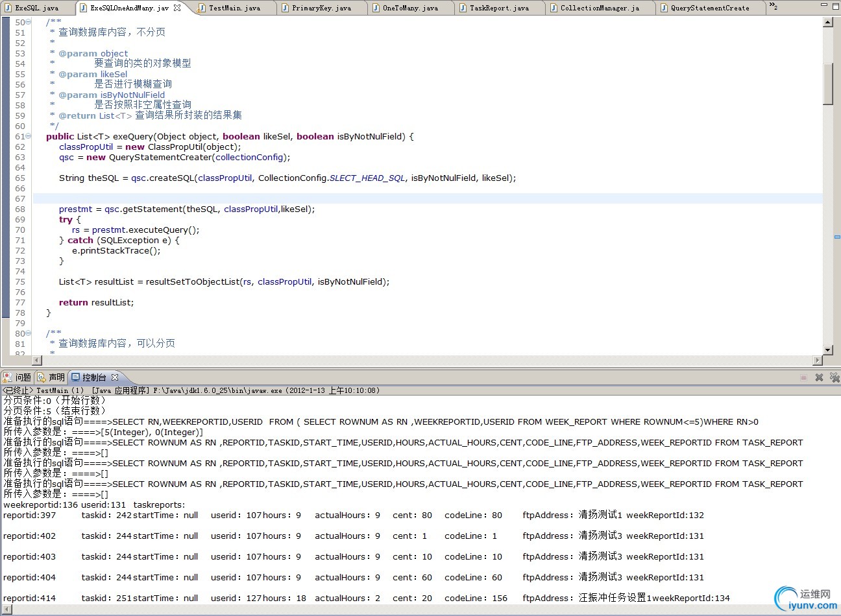Click 'prestmt.executeQuery()' on line 70
This screenshot has height=616, width=841.
[x=145, y=230]
